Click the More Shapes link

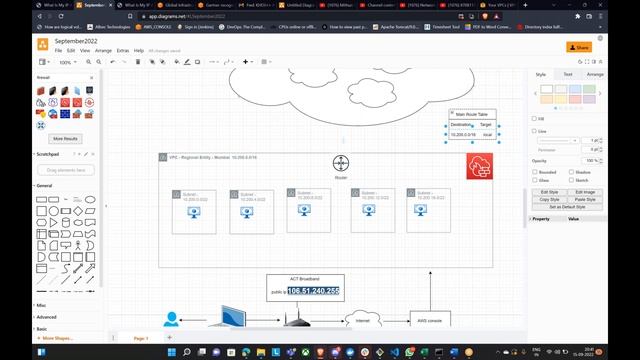[x=56, y=338]
